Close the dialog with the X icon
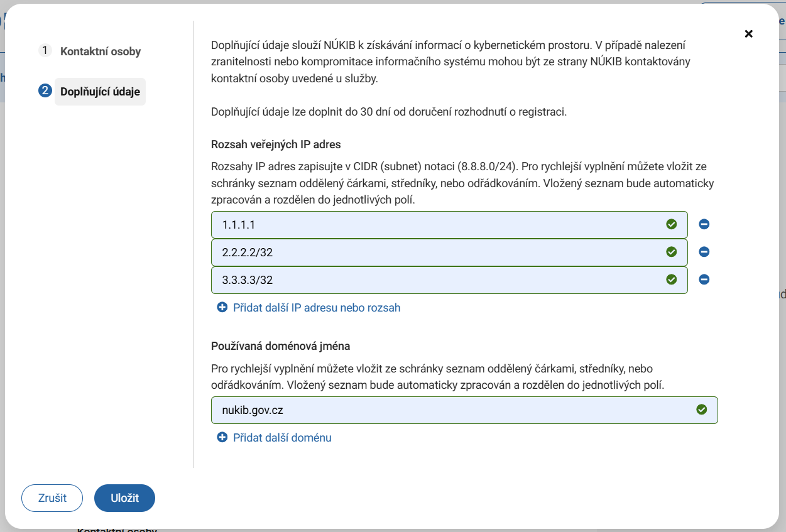786x532 pixels. coord(748,34)
